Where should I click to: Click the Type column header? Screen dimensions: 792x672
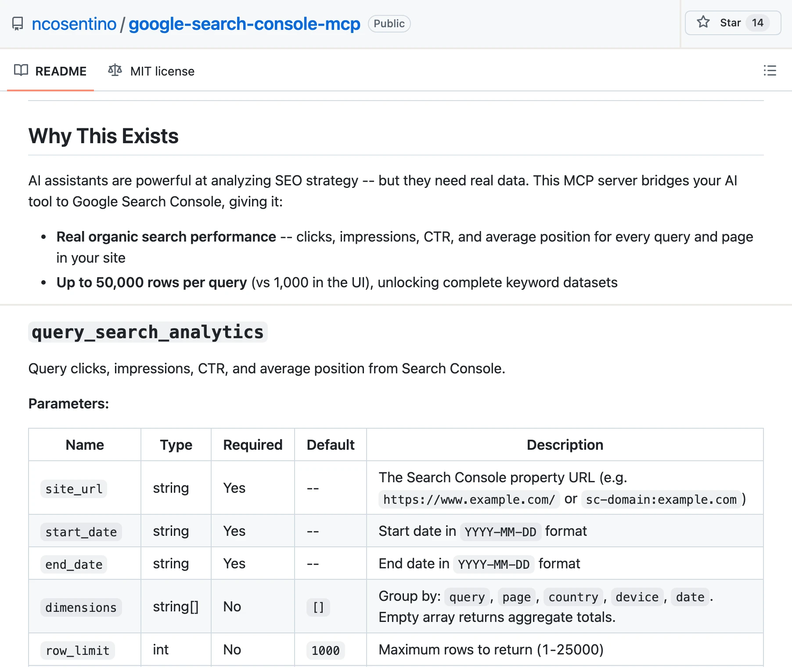[x=176, y=445]
